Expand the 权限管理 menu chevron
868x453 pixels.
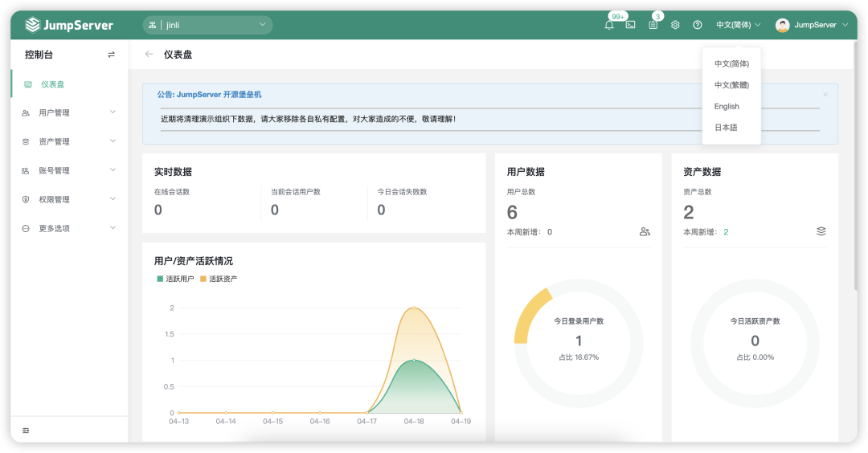(113, 198)
